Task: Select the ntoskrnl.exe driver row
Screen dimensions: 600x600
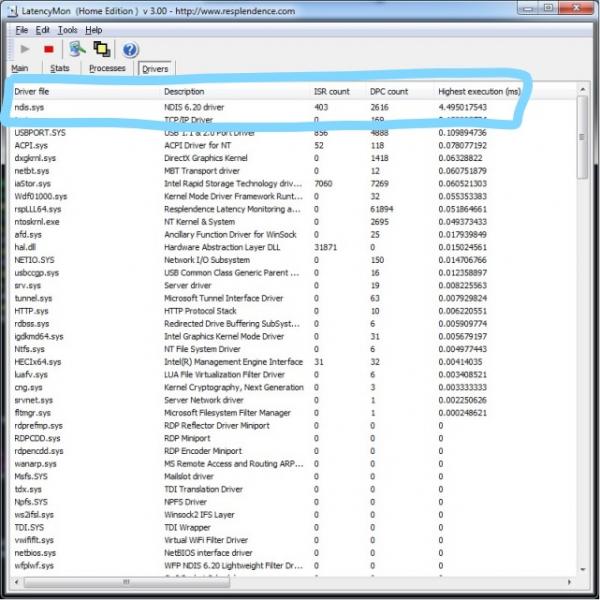Action: point(293,222)
